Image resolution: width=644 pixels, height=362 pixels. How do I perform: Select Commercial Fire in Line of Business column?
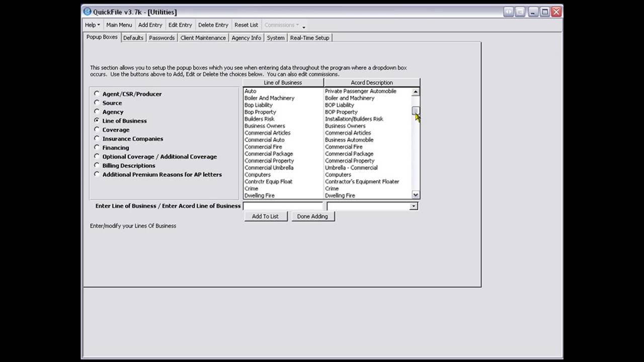click(263, 147)
